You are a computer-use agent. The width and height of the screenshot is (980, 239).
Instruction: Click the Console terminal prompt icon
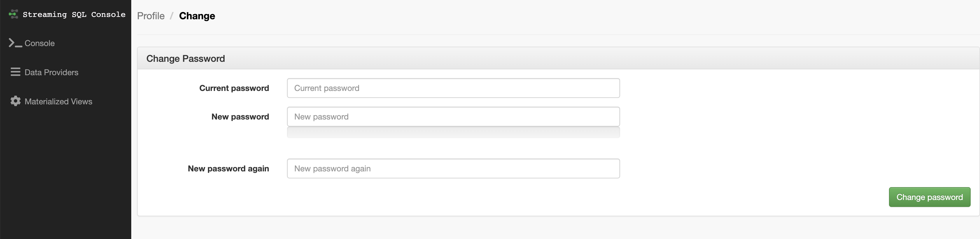coord(15,43)
